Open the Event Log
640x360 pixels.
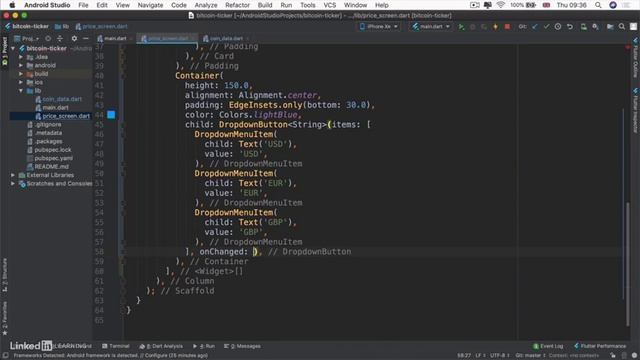548,346
